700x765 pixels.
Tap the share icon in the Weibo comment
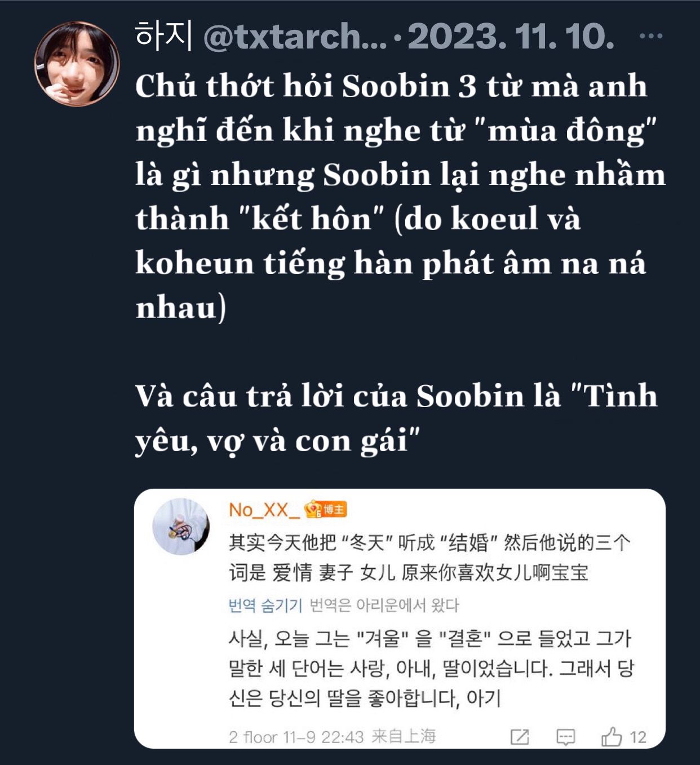pos(520,737)
